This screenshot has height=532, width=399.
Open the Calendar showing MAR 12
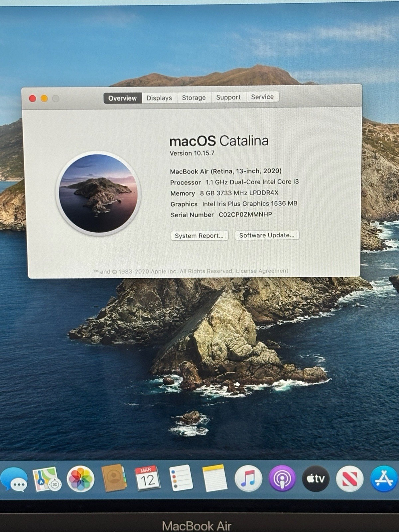coord(147,478)
